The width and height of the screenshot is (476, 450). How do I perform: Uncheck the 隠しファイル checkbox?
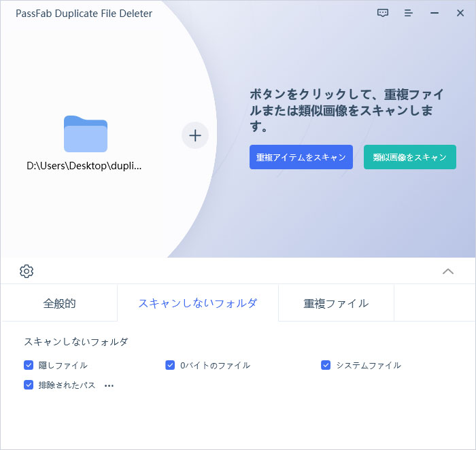[x=29, y=365]
